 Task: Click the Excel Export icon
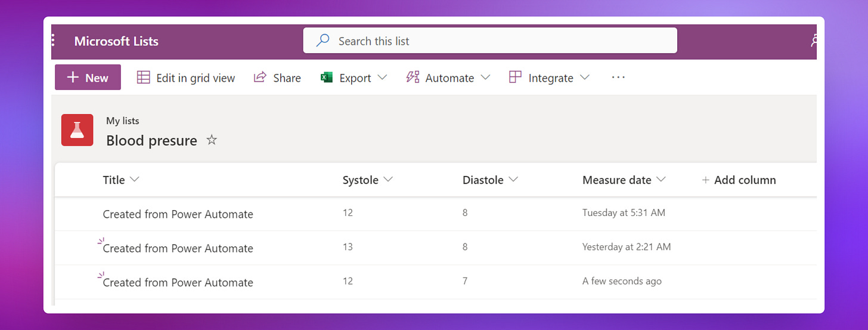pyautogui.click(x=327, y=78)
